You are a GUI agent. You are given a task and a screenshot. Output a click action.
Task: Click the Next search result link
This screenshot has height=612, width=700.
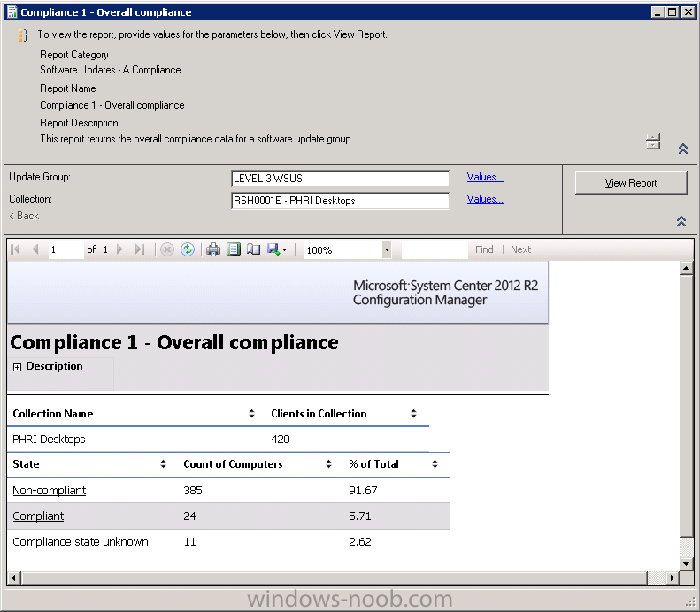tap(520, 249)
